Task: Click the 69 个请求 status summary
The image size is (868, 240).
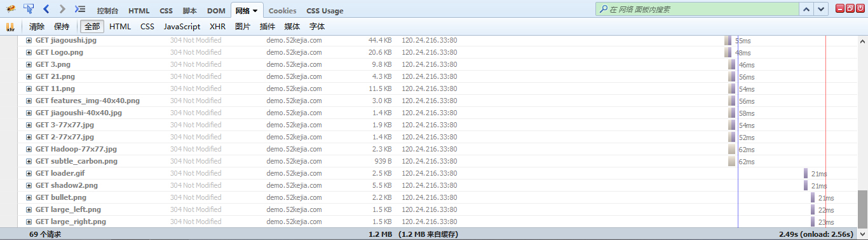Action: tap(45, 234)
